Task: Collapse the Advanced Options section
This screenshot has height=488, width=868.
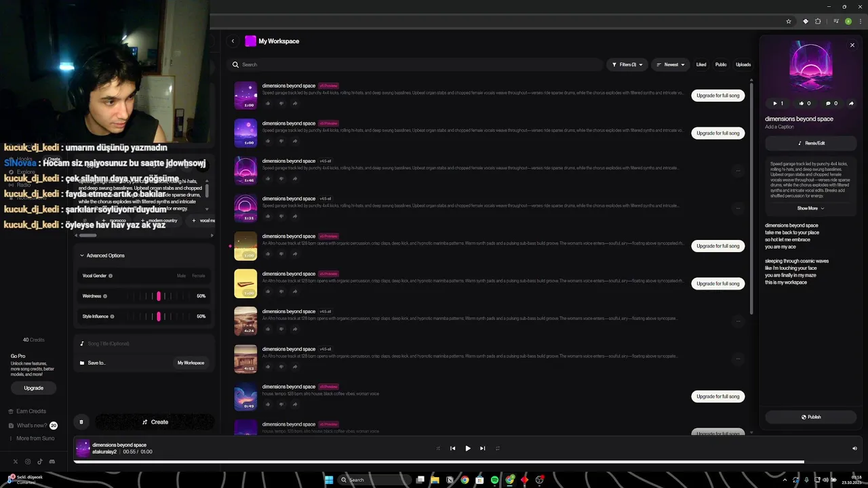Action: click(102, 256)
